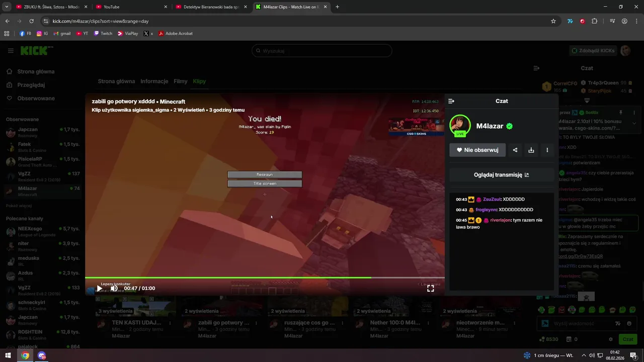Viewport: 644px width, 362px height.
Task: Open the taskbar volume icon
Action: 592,355
